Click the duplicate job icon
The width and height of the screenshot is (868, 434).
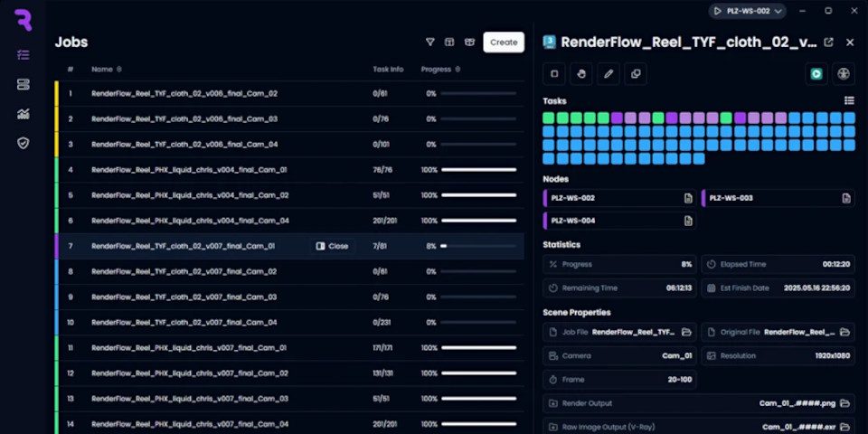pyautogui.click(x=636, y=74)
